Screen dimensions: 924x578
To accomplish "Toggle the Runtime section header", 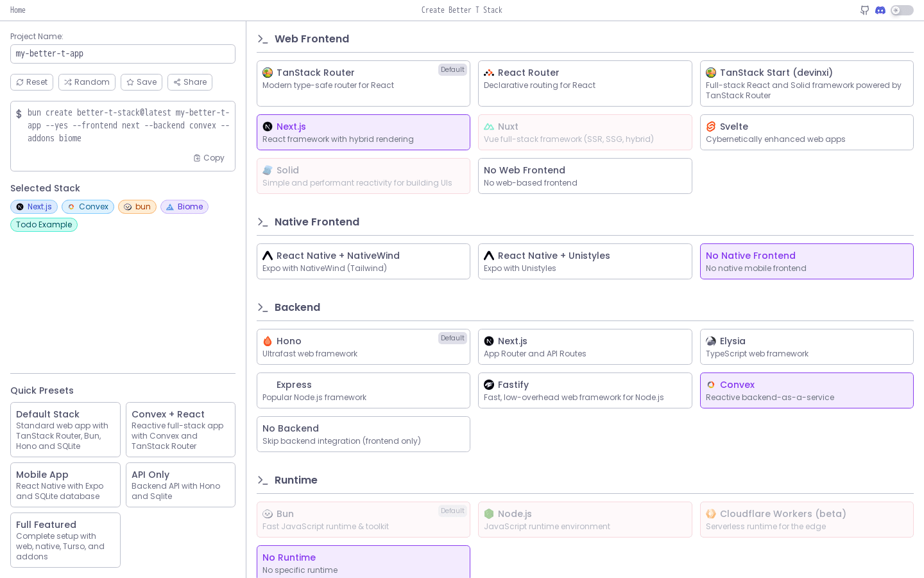I will [296, 480].
